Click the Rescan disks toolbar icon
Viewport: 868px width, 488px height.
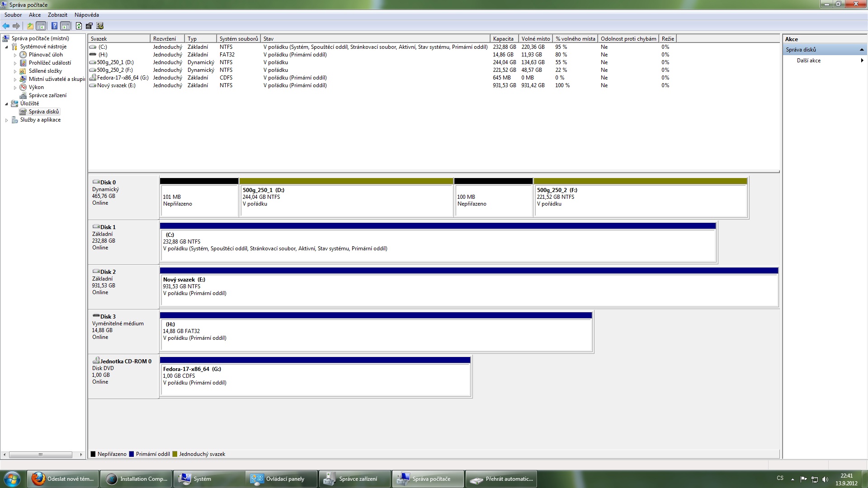coord(89,26)
